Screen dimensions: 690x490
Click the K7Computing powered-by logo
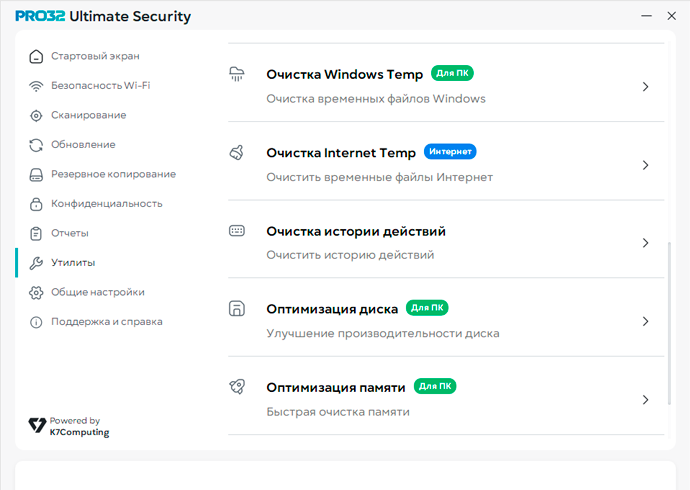pyautogui.click(x=68, y=427)
